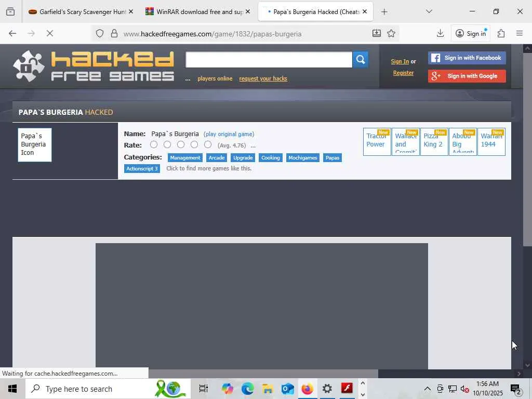
Task: Open the Flash Player taskbar icon
Action: pos(347,388)
